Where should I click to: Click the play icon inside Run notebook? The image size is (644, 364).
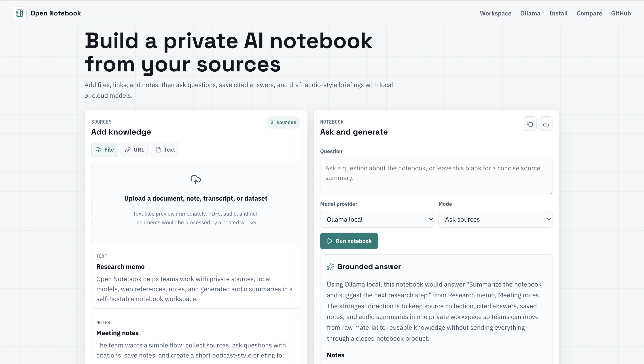(x=330, y=241)
